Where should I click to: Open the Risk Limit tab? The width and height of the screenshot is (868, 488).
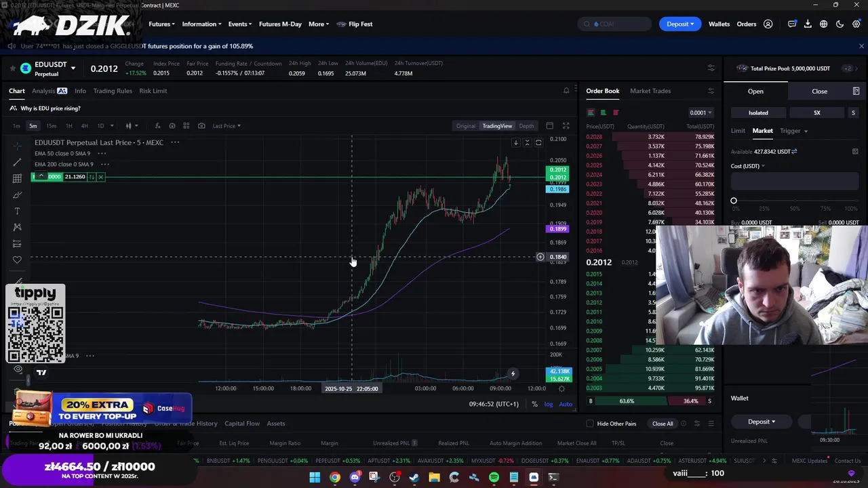pos(153,90)
